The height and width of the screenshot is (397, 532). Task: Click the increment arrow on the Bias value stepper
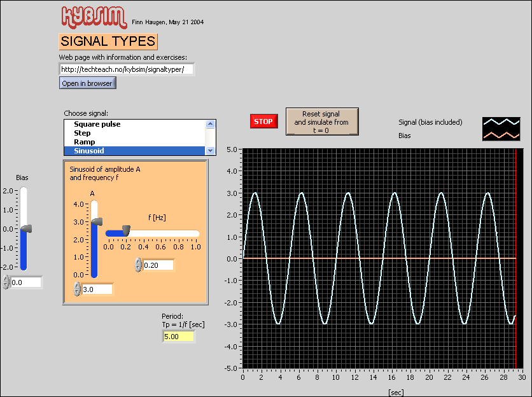tap(5, 279)
